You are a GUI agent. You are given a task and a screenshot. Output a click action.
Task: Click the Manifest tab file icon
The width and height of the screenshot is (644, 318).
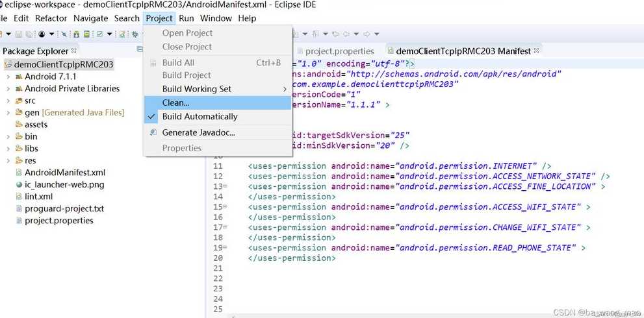(x=390, y=51)
